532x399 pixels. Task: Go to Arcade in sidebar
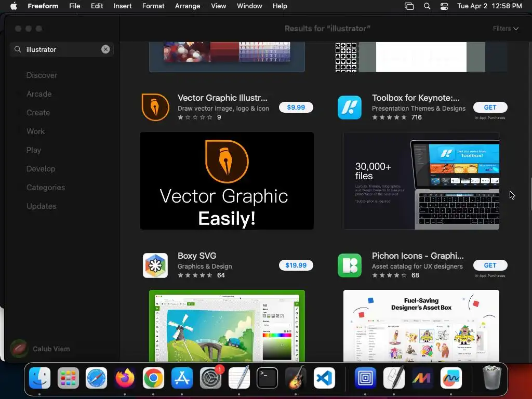click(39, 94)
